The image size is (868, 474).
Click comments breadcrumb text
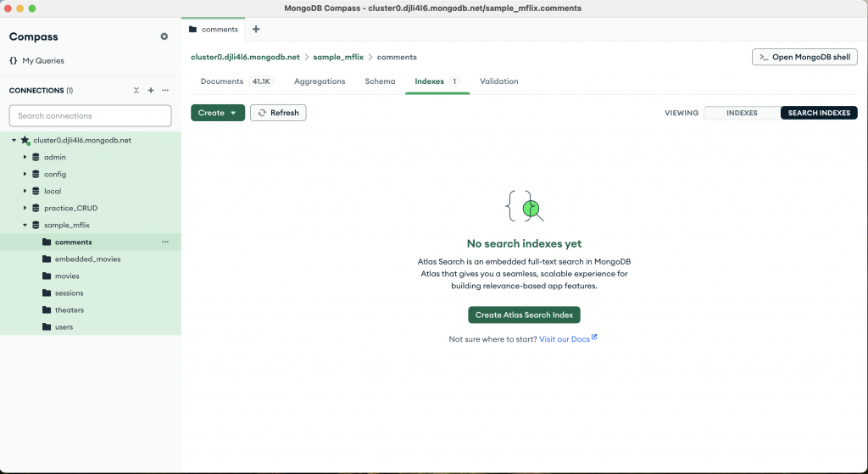tap(397, 57)
